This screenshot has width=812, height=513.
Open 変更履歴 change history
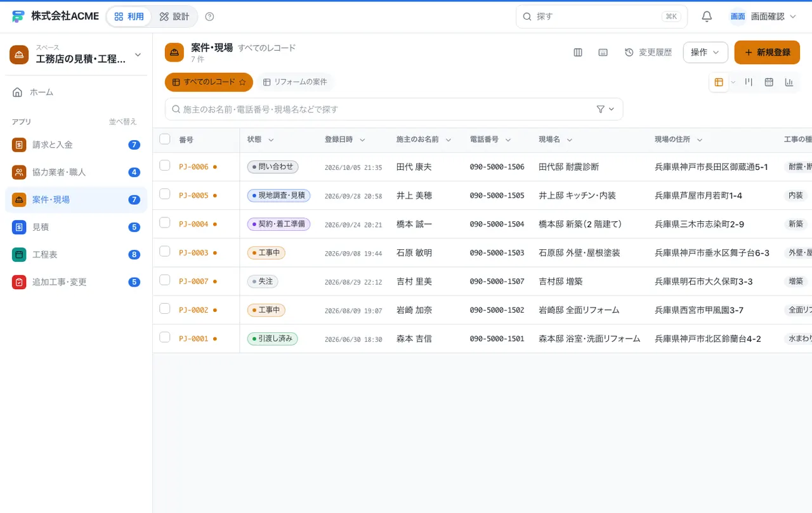[648, 53]
